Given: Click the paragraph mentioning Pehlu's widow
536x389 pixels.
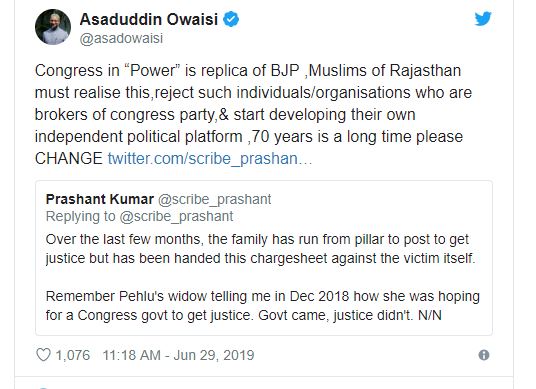Looking at the screenshot, I should (x=263, y=306).
